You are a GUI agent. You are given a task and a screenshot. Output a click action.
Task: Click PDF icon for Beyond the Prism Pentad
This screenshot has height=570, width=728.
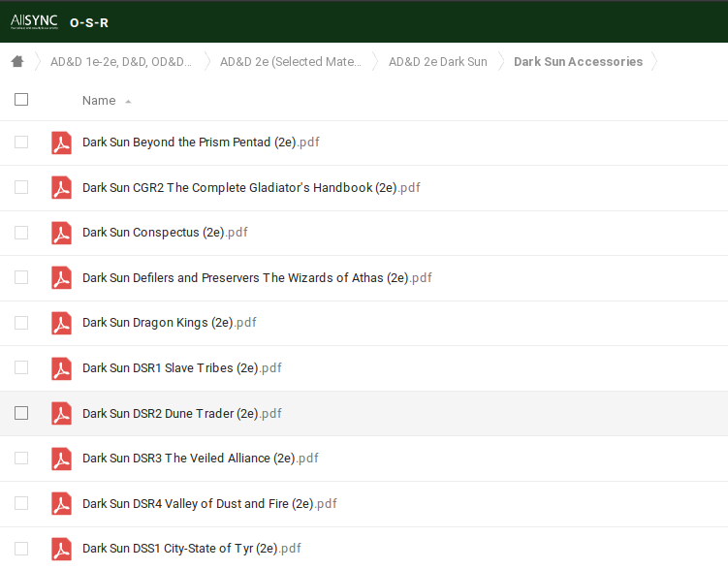(x=62, y=142)
